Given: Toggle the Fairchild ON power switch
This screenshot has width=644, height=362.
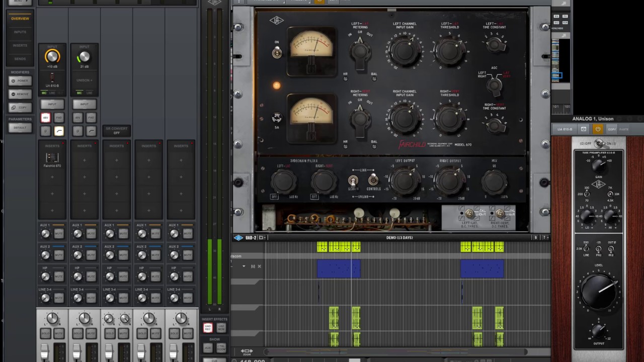Looking at the screenshot, I should [x=276, y=52].
